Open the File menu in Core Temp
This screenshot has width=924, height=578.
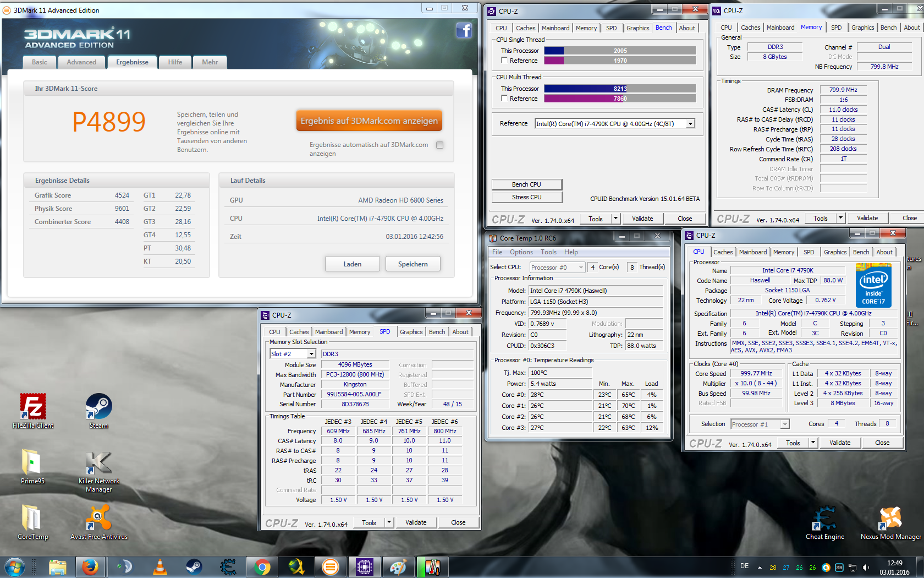(x=497, y=252)
